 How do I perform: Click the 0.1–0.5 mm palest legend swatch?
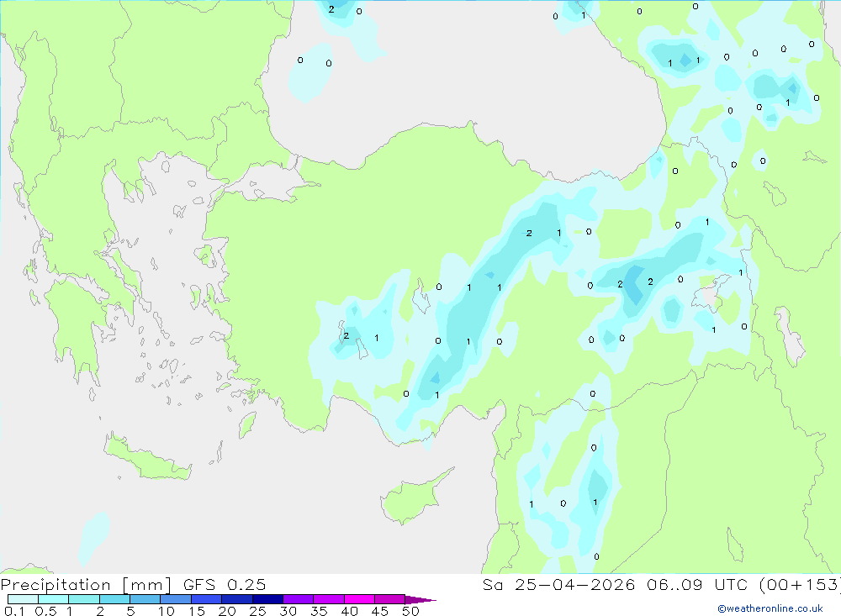point(23,599)
